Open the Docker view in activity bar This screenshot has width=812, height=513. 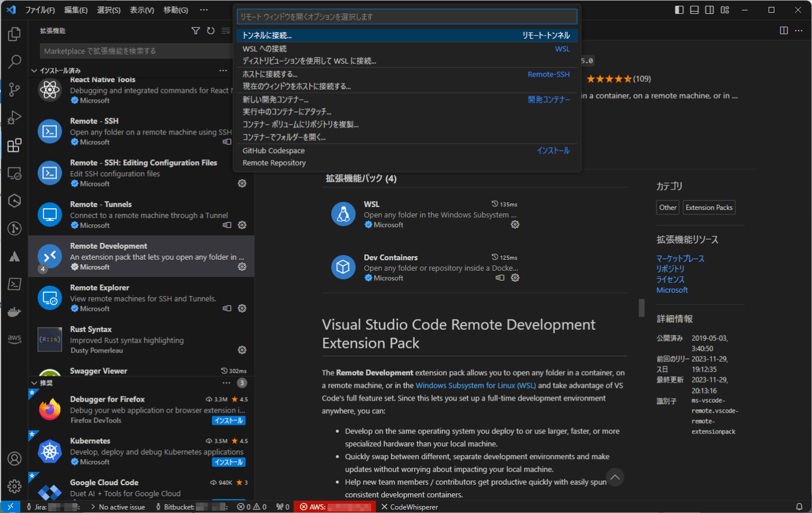14,312
